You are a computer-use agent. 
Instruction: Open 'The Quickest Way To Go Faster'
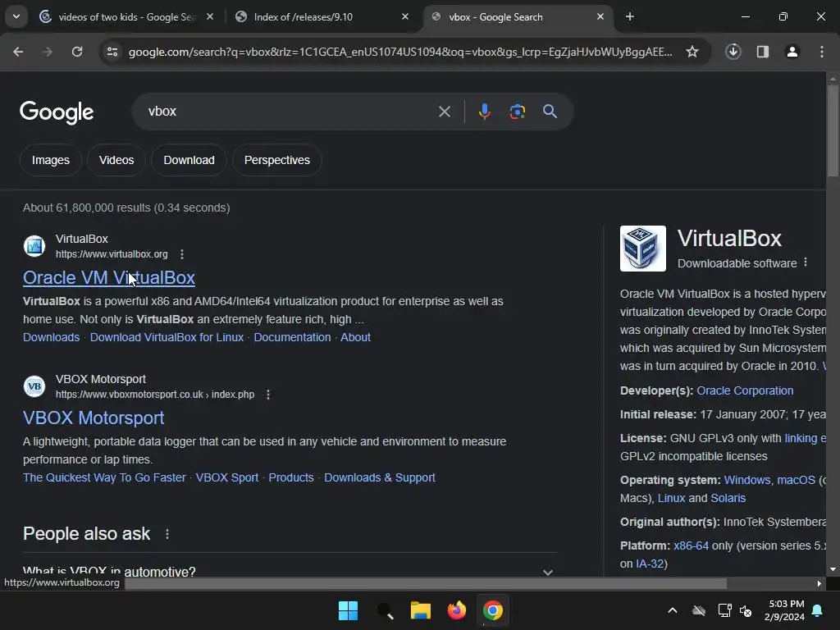pyautogui.click(x=104, y=478)
